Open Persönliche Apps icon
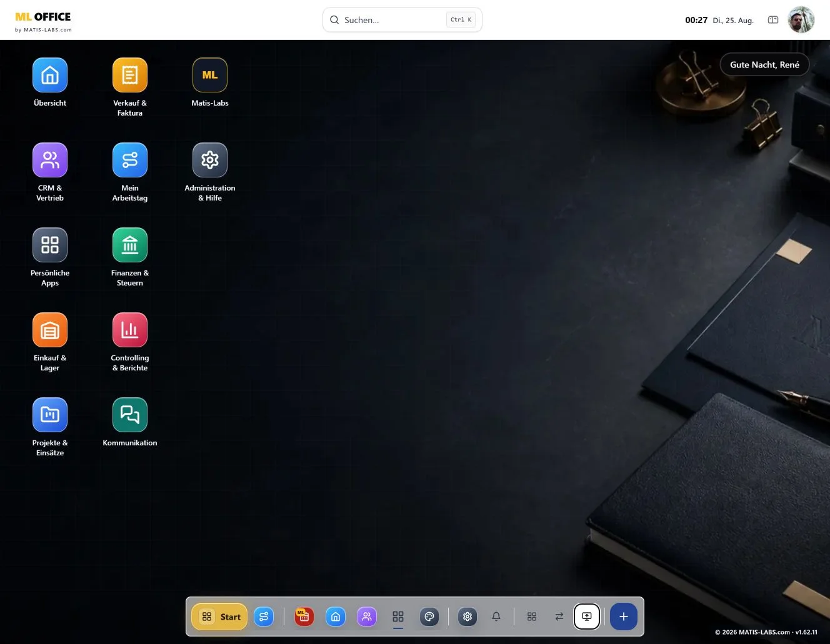 50,245
